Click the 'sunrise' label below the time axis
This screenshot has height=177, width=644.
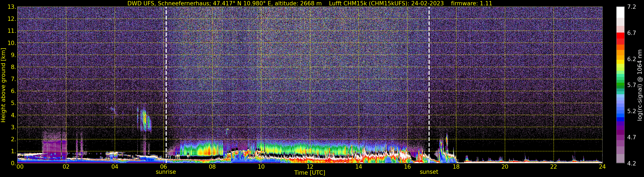coord(166,172)
